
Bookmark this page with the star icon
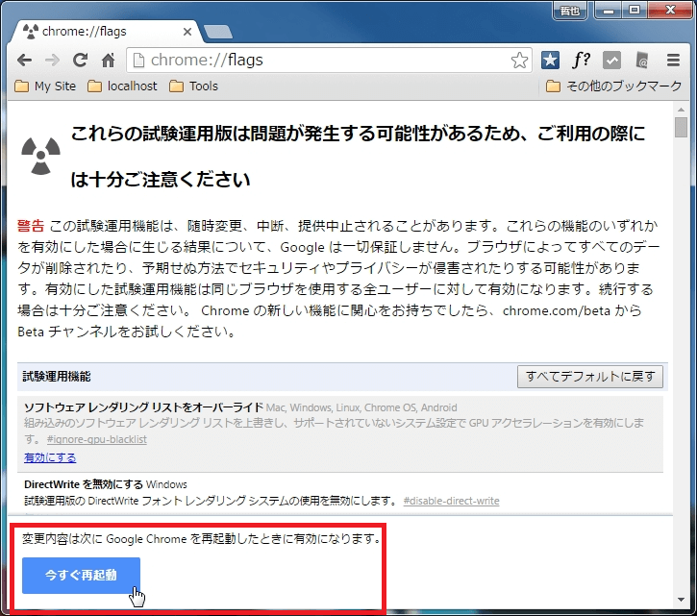click(519, 61)
